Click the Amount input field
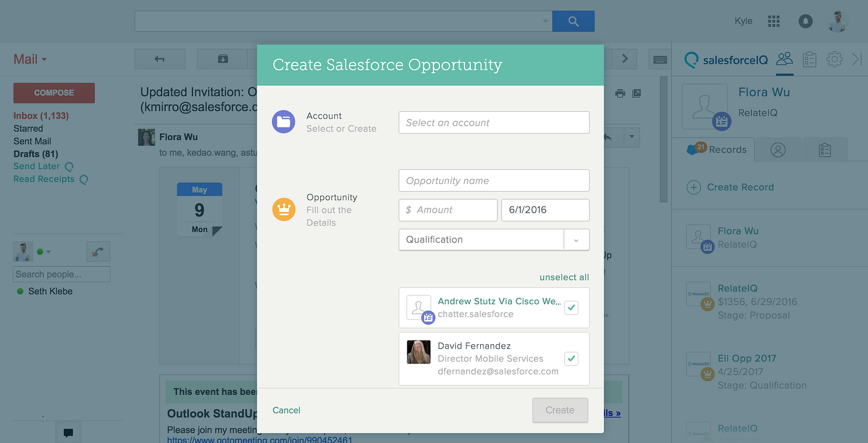Viewport: 868px width, 443px height. point(448,210)
